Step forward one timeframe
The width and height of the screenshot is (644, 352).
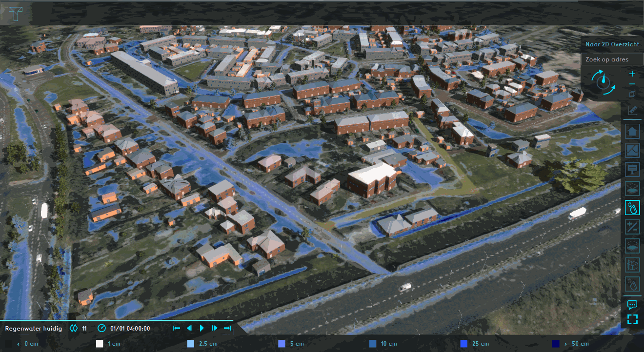click(x=215, y=329)
